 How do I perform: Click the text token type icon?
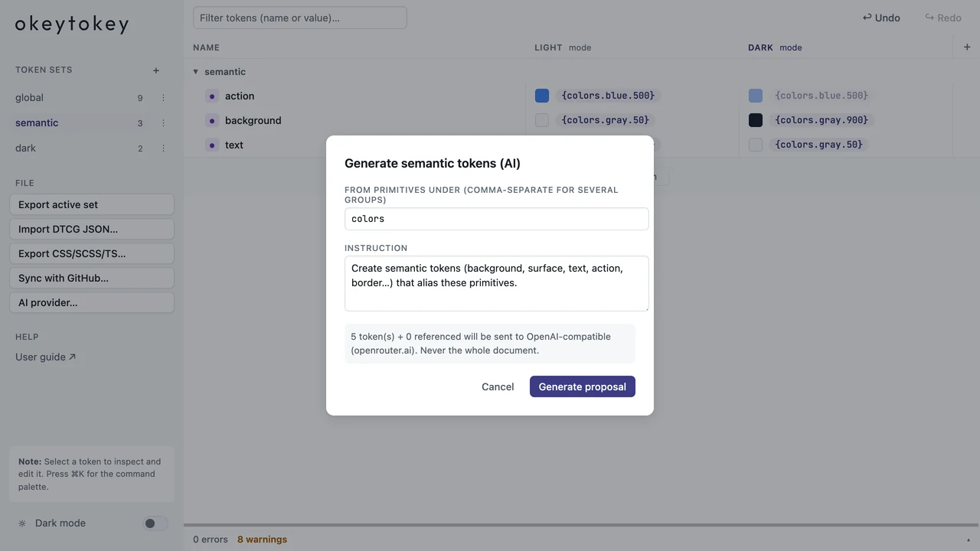pos(212,145)
